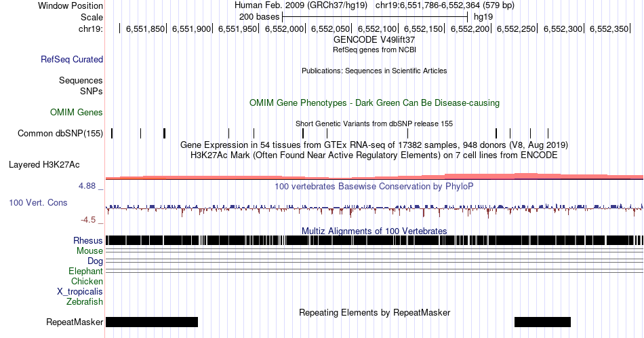Click the RepeatMasker track label
The width and height of the screenshot is (644, 338).
coord(75,322)
